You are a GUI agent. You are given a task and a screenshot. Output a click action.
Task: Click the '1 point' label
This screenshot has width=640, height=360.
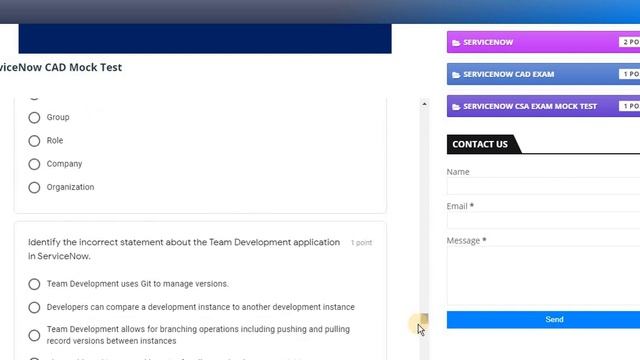coord(362,243)
